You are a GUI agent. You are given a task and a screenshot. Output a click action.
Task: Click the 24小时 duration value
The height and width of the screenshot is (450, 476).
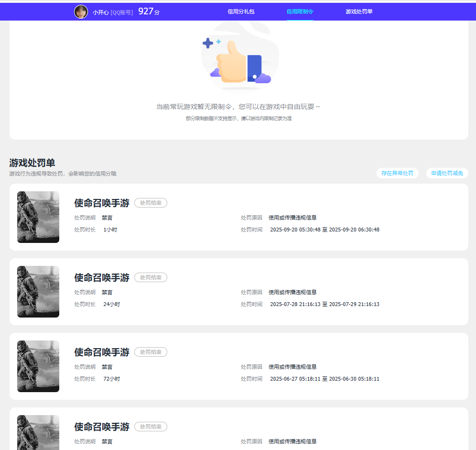pyautogui.click(x=112, y=304)
